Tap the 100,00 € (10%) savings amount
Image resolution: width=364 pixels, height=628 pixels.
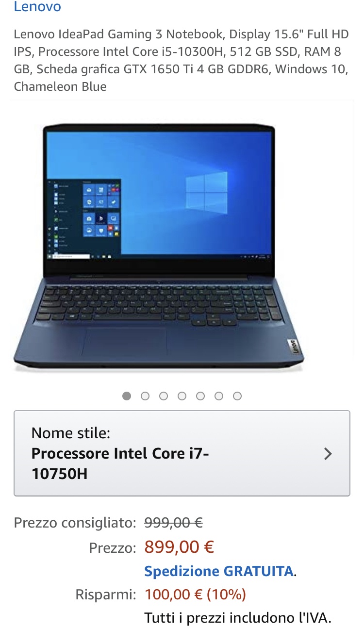196,594
